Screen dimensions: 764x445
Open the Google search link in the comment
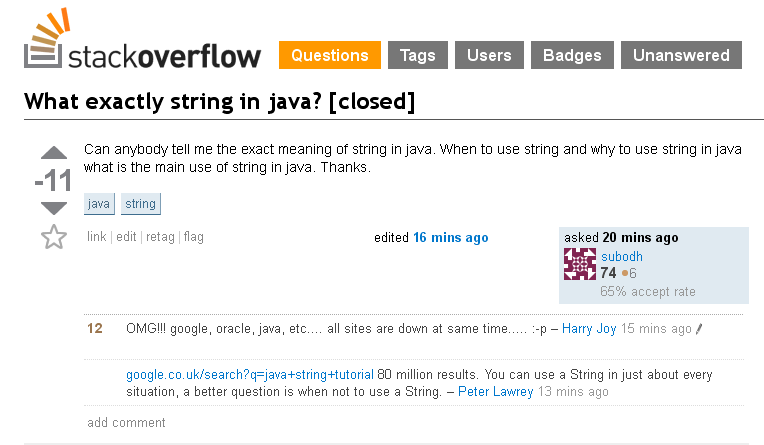click(x=250, y=375)
